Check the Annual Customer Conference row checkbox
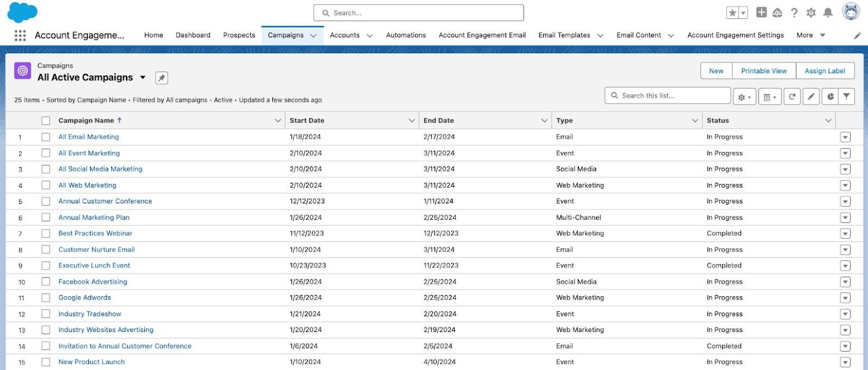 click(x=46, y=201)
